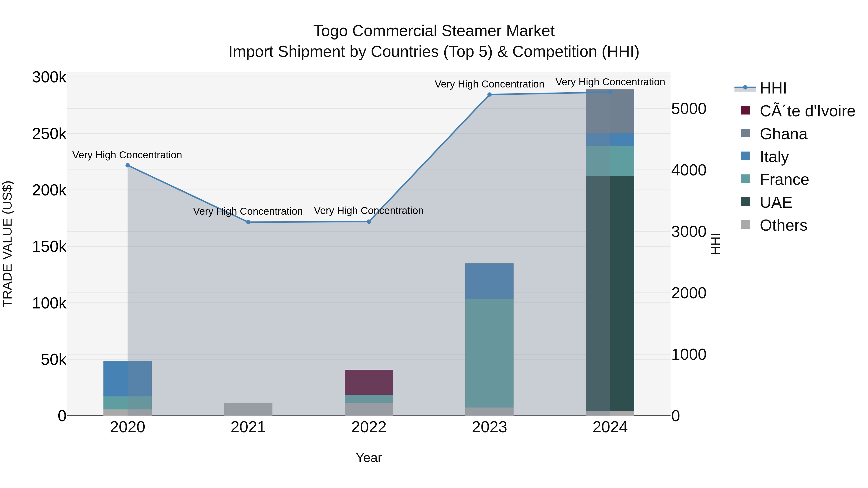Screen dimensions: 868x488
Task: Click the UAE dark-green legend swatch
Action: pyautogui.click(x=745, y=202)
